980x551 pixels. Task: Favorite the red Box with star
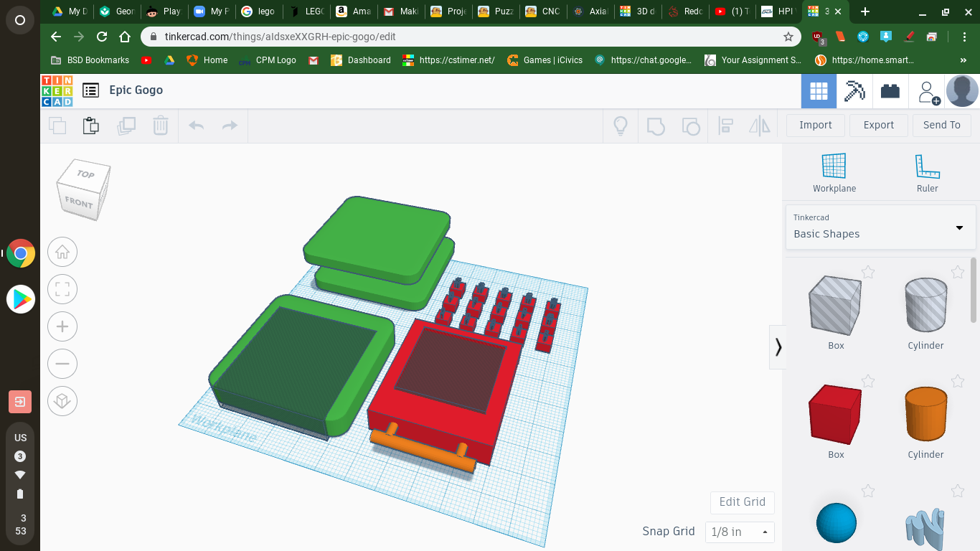868,381
